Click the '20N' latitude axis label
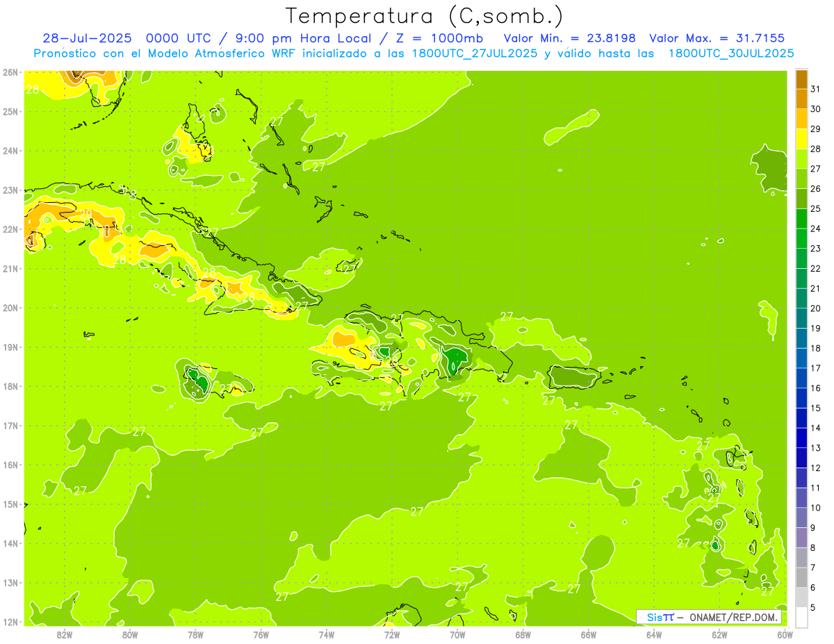Viewport: 834px width, 644px height. coord(10,308)
